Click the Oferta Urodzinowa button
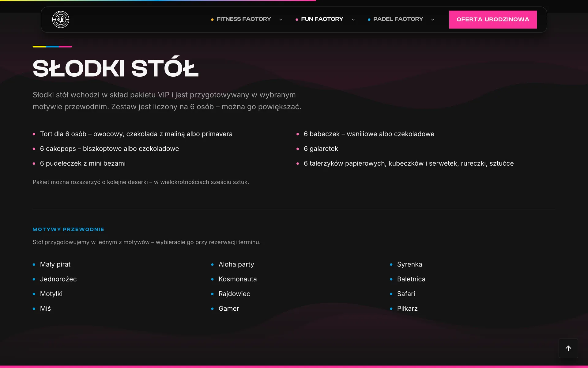The height and width of the screenshot is (368, 588). click(x=493, y=20)
